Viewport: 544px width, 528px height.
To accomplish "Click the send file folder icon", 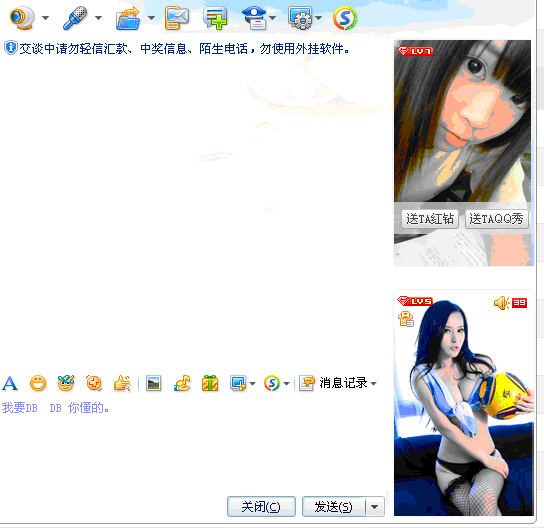I will coord(128,18).
